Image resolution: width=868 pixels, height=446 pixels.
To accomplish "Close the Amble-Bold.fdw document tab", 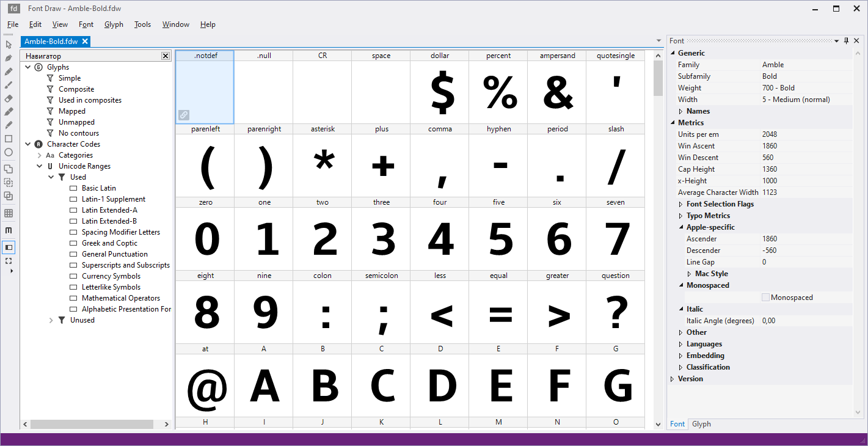I will [x=85, y=42].
